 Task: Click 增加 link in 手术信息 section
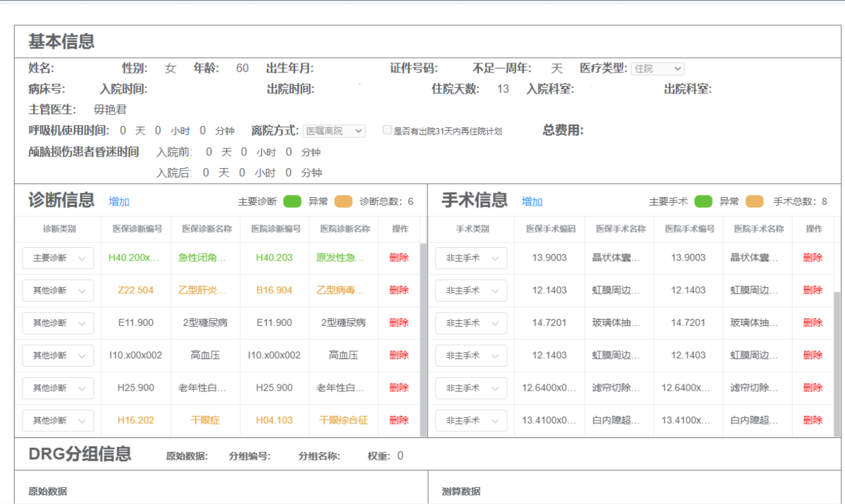click(x=532, y=202)
